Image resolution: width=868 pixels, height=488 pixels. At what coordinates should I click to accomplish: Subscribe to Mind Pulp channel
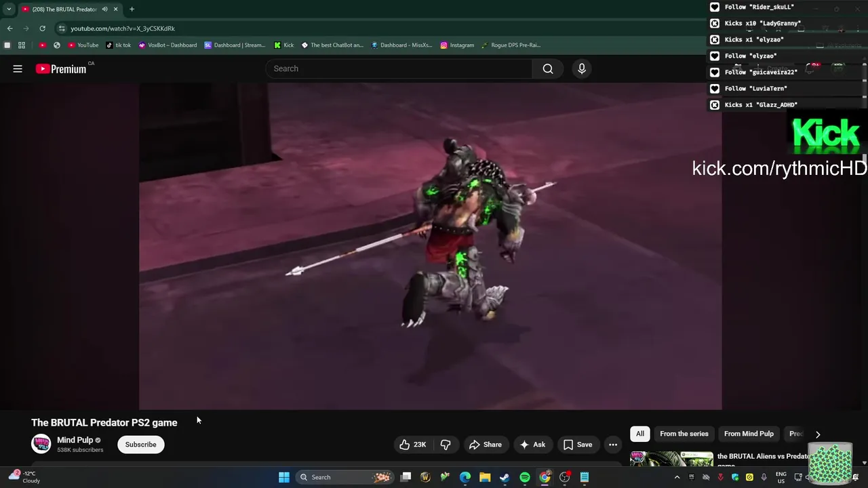coord(140,445)
